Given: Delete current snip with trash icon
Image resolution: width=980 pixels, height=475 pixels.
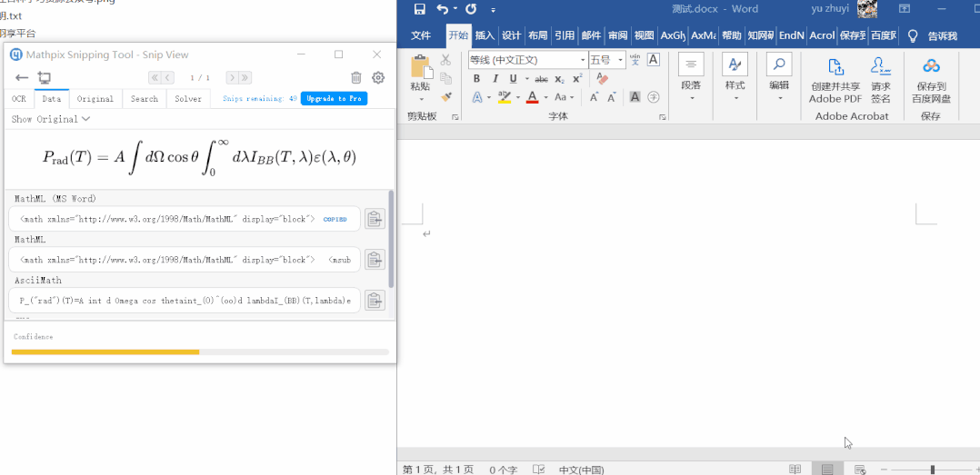Looking at the screenshot, I should coord(356,78).
